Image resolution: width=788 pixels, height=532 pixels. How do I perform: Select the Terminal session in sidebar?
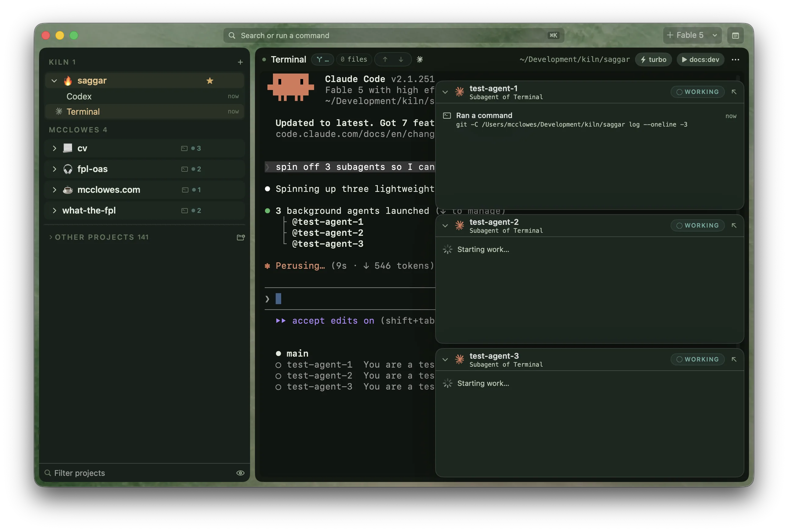pos(145,112)
